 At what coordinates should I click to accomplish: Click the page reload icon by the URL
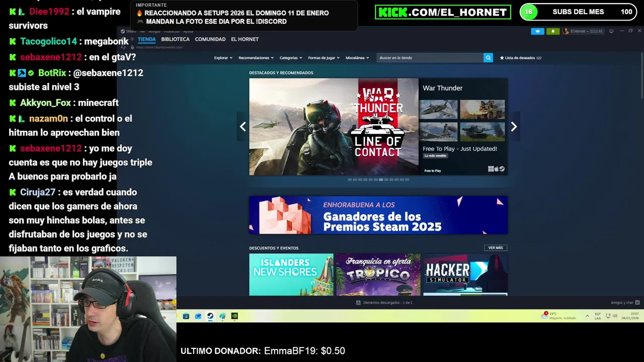click(124, 47)
